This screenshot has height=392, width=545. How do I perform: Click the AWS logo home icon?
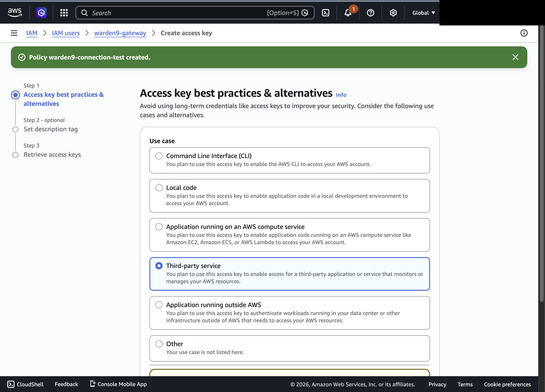tap(15, 13)
